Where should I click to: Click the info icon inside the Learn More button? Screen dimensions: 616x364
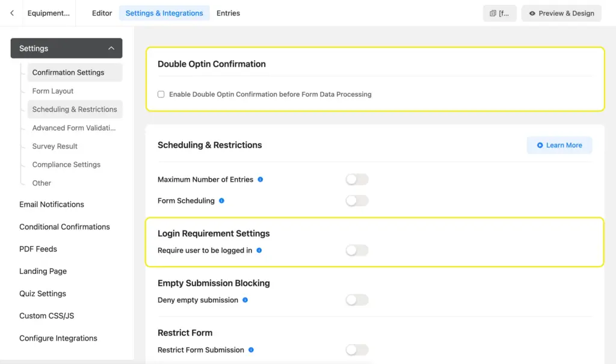click(x=540, y=145)
